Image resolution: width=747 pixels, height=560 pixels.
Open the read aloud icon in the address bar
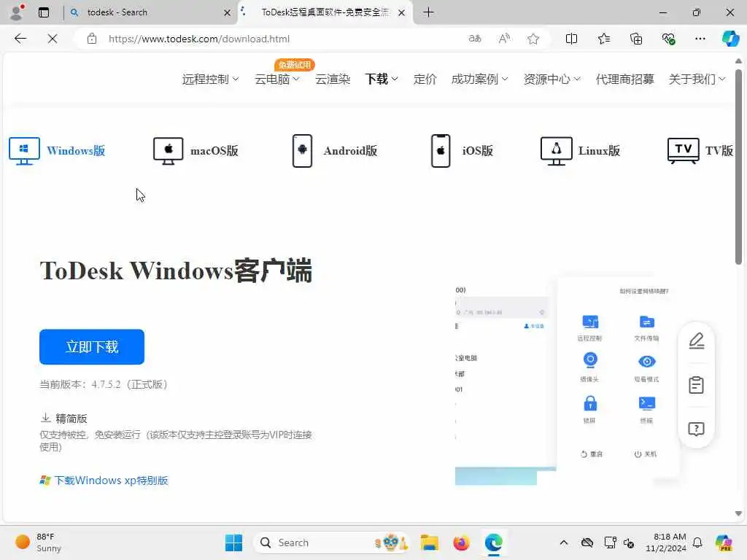[x=504, y=39]
